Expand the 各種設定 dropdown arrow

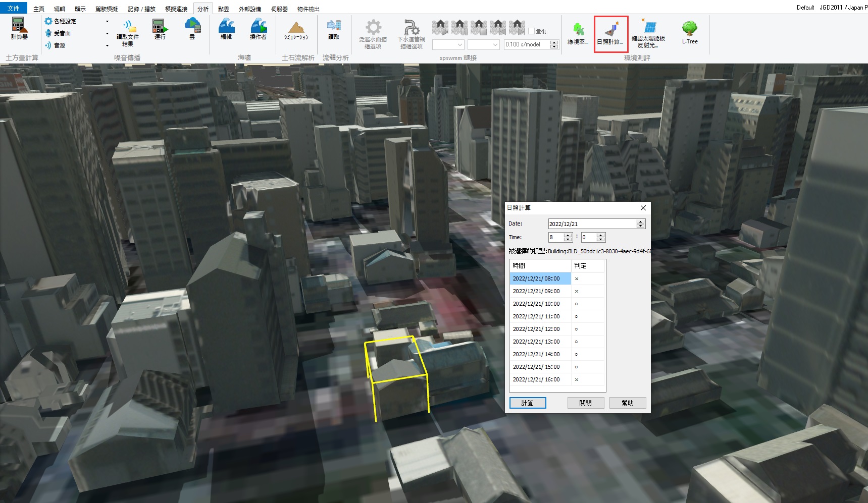click(107, 21)
